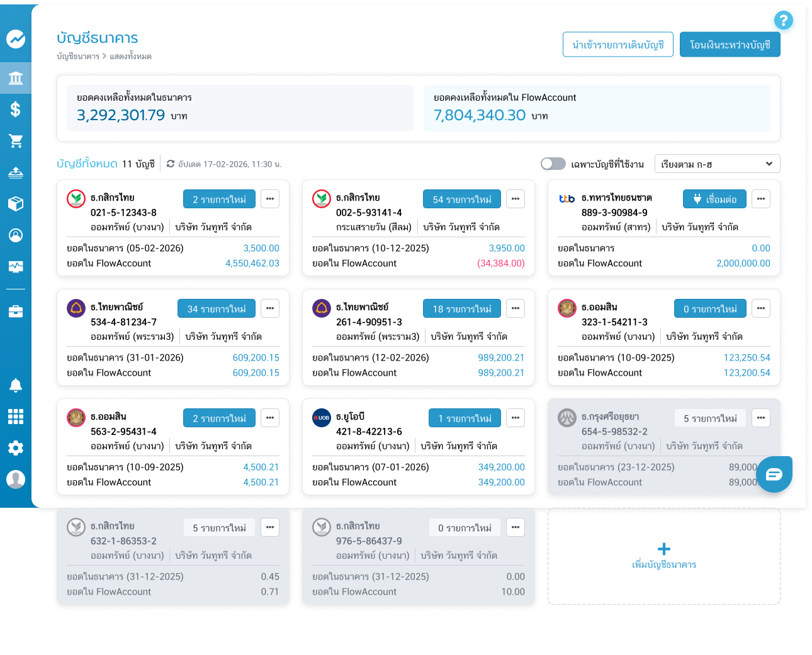
Task: Open the sort order dropdown
Action: click(717, 164)
